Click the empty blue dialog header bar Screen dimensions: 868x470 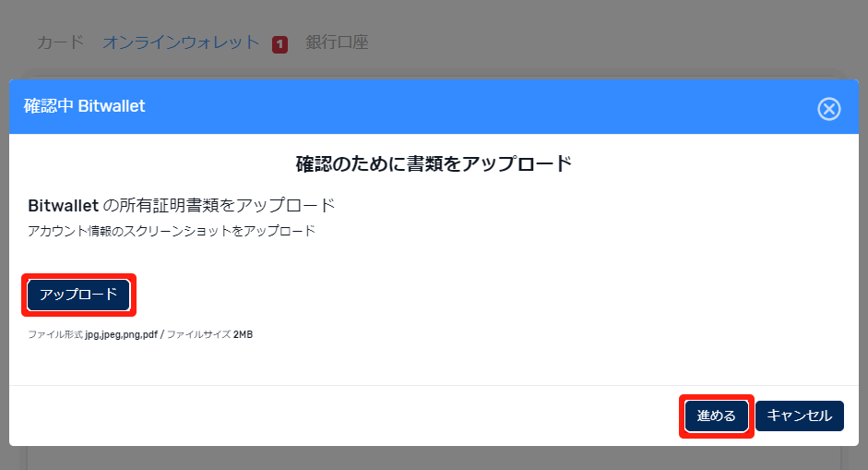click(x=461, y=107)
